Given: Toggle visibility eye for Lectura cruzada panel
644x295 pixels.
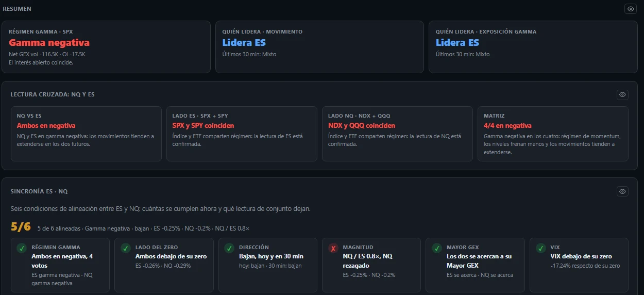Looking at the screenshot, I should click(622, 94).
